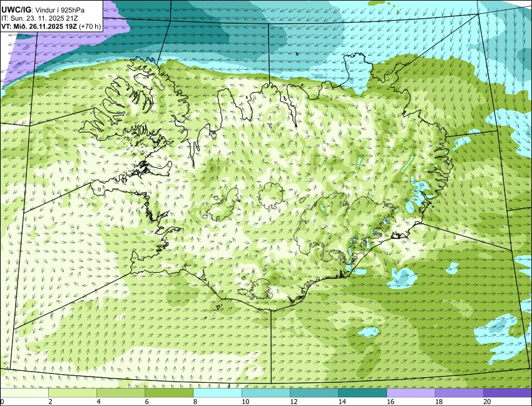
Task: Click the 'UWC/IG' title text
Action: (16, 9)
